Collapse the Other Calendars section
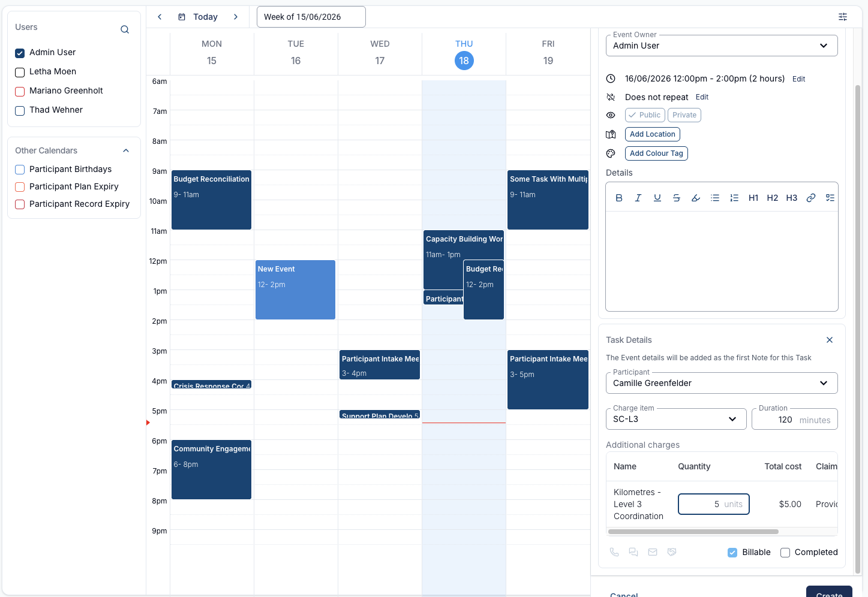The height and width of the screenshot is (597, 868). tap(126, 150)
